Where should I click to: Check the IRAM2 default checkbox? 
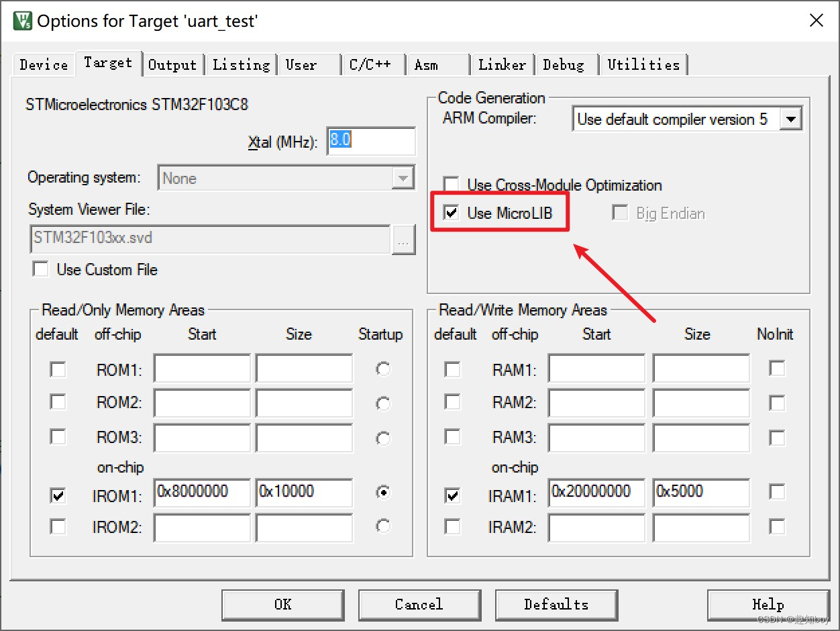click(453, 526)
